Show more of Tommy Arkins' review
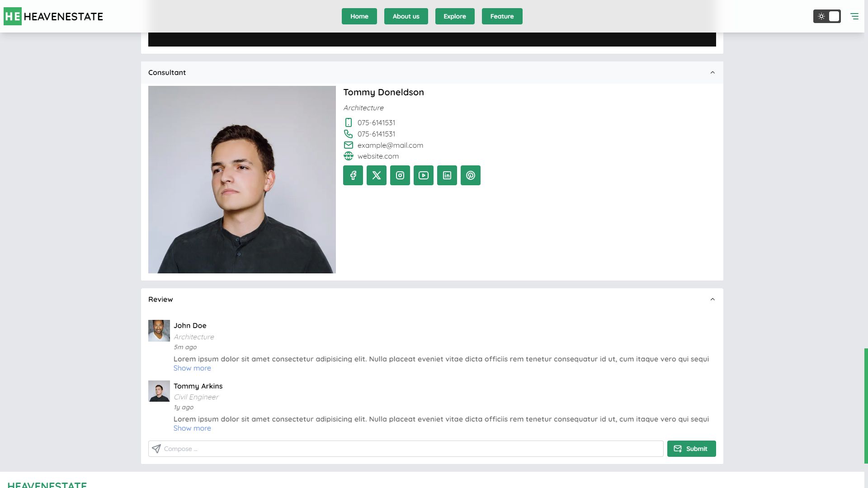 (x=192, y=428)
